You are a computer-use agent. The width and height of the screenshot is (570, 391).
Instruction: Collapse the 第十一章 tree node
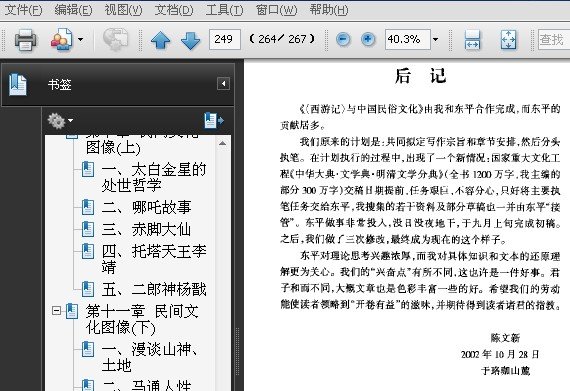(56, 311)
